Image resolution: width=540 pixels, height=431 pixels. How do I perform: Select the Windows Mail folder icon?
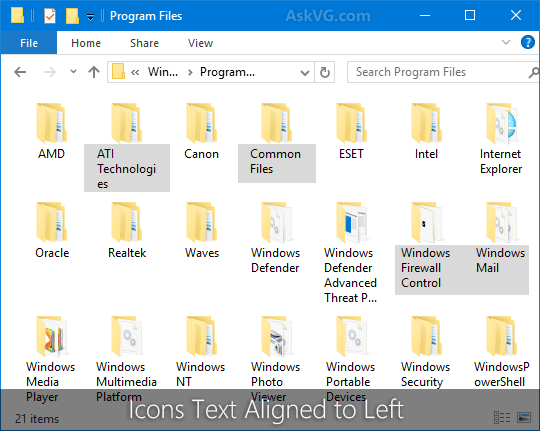point(501,222)
